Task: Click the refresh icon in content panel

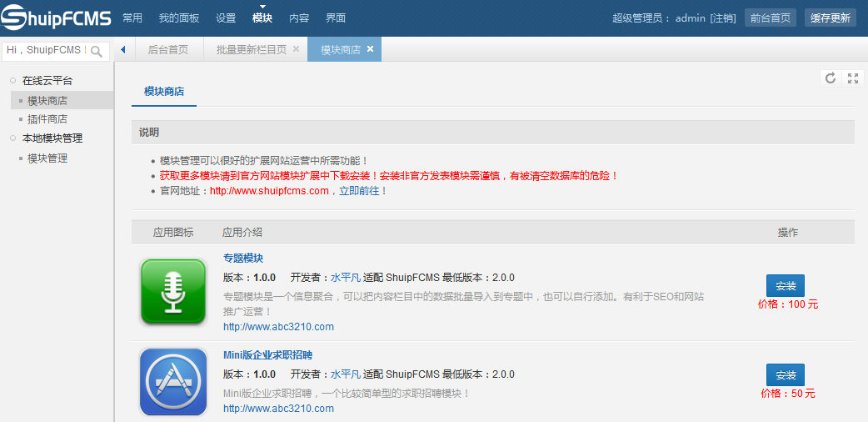Action: 830,78
